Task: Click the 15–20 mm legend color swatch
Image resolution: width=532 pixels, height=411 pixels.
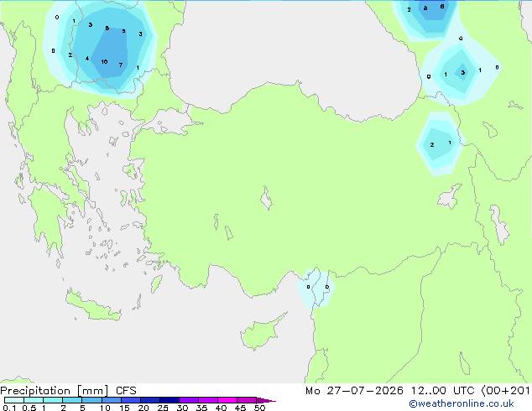Action: point(131,400)
